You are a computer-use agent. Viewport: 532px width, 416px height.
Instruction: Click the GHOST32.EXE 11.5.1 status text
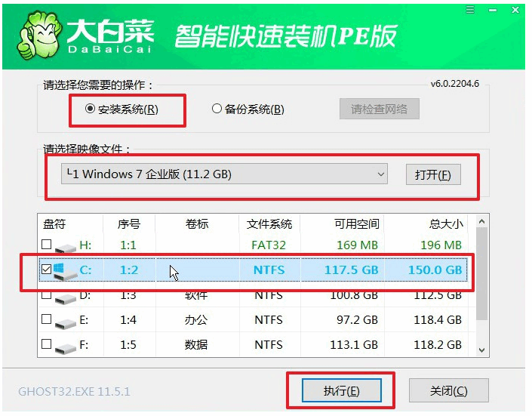pyautogui.click(x=74, y=392)
